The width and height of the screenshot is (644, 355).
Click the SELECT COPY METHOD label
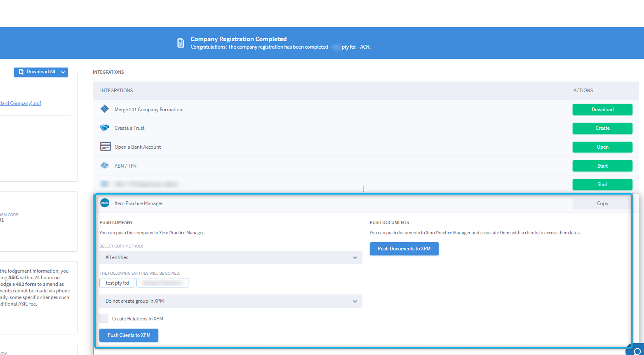pyautogui.click(x=121, y=246)
